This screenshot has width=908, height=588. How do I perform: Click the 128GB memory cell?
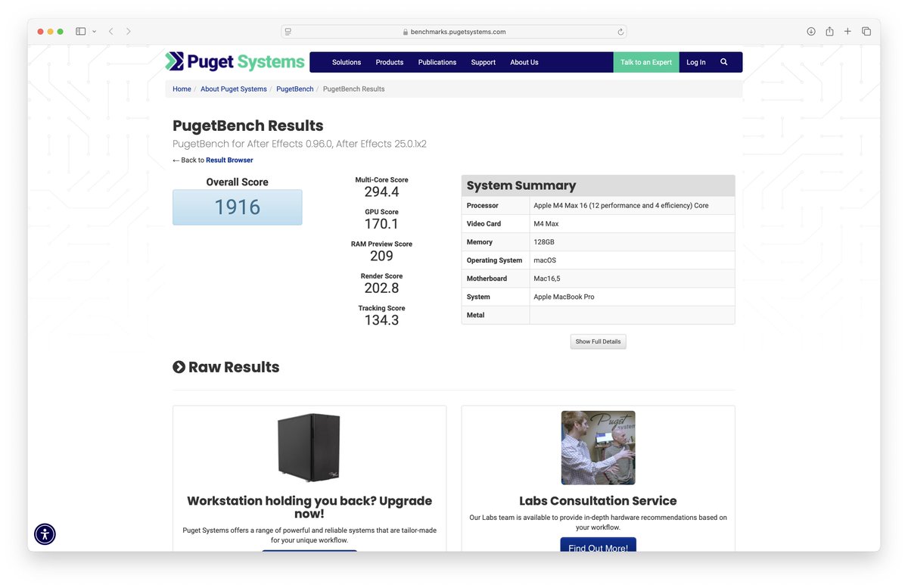[x=632, y=242]
